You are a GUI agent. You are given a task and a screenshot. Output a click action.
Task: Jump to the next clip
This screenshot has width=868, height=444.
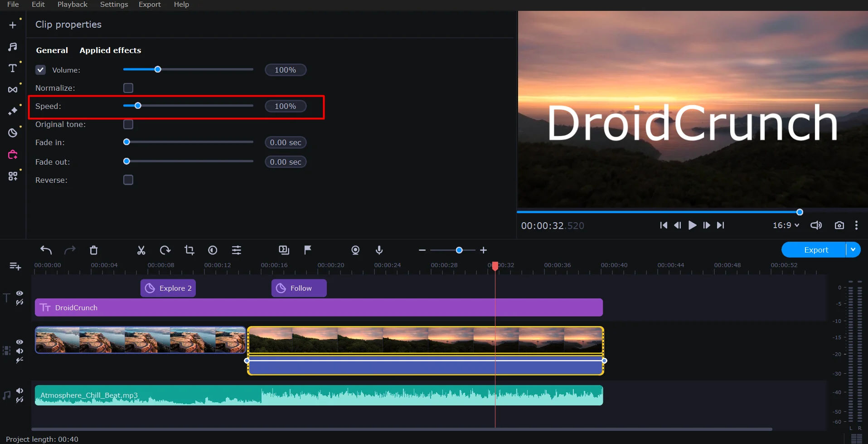[x=721, y=225]
